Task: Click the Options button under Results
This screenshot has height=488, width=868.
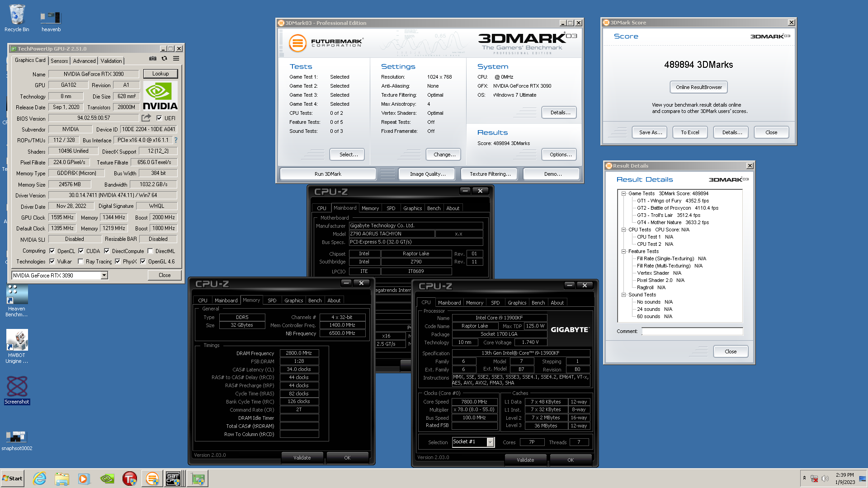Action: 560,155
